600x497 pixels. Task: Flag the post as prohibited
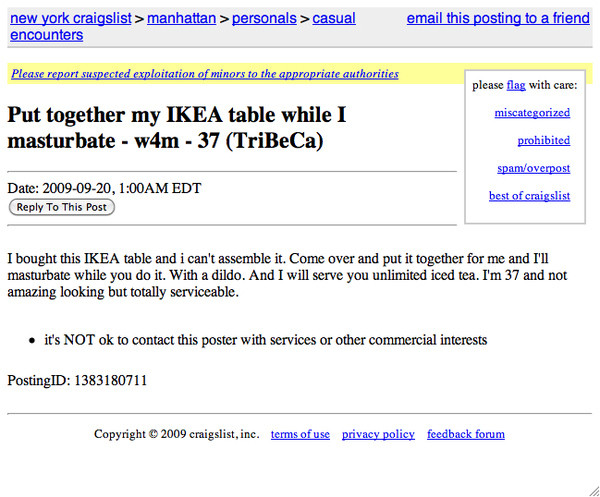pos(543,141)
